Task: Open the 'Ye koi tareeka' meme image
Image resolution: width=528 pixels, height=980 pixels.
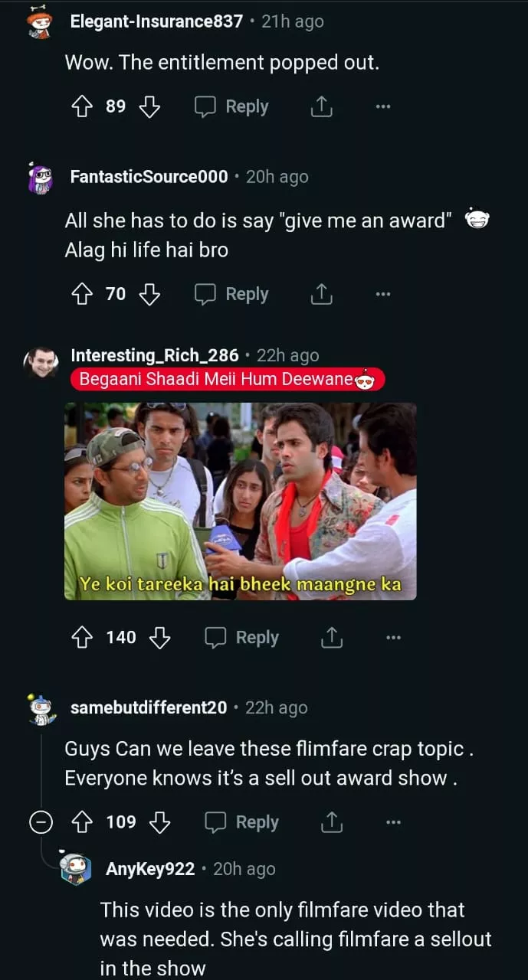Action: click(240, 501)
